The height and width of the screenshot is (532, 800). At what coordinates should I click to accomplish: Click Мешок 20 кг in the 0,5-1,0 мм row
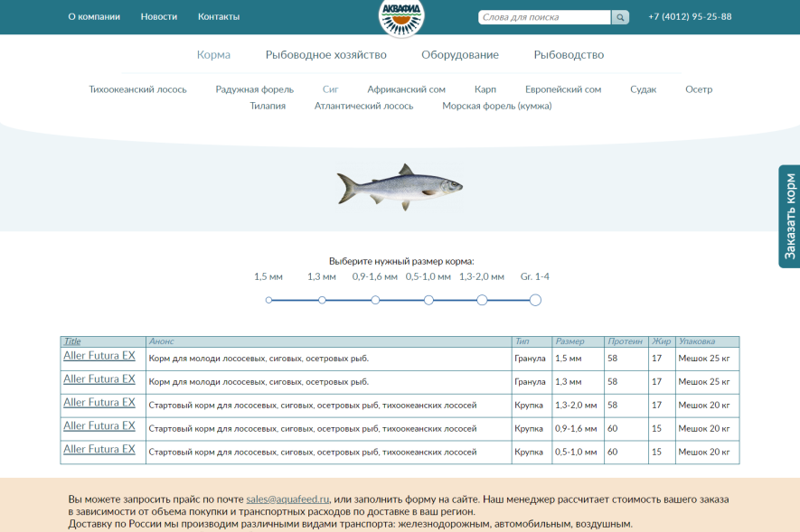tap(704, 452)
